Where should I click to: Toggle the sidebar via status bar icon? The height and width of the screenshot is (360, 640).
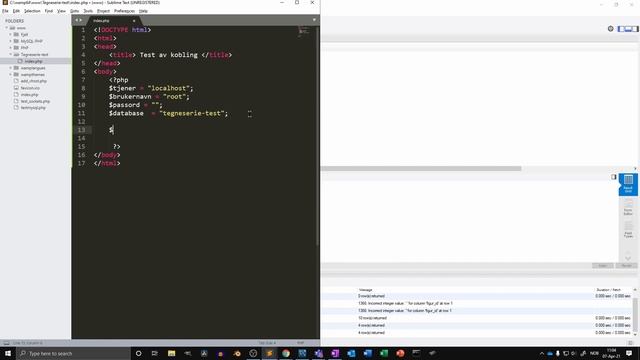pos(6,343)
